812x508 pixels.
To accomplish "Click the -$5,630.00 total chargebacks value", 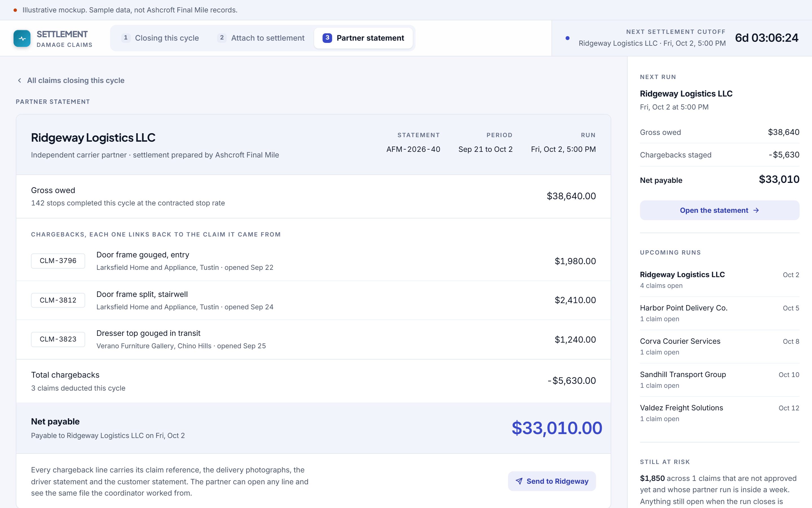I will tap(572, 381).
